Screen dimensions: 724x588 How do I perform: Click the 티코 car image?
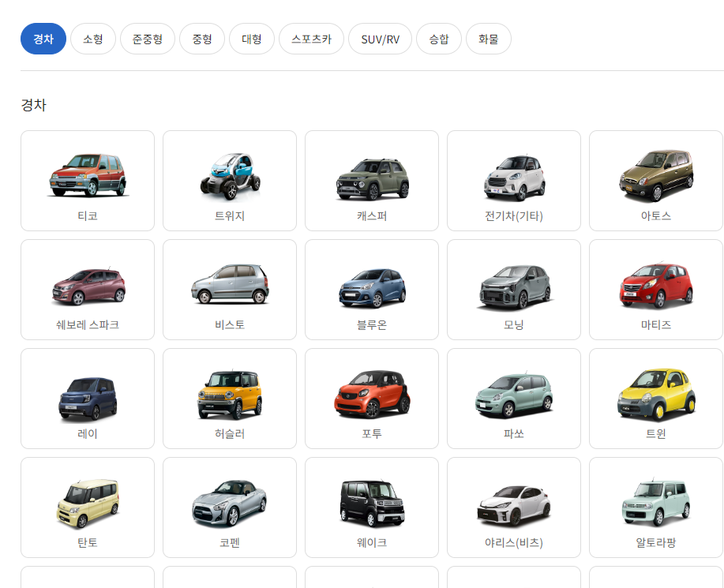point(88,174)
